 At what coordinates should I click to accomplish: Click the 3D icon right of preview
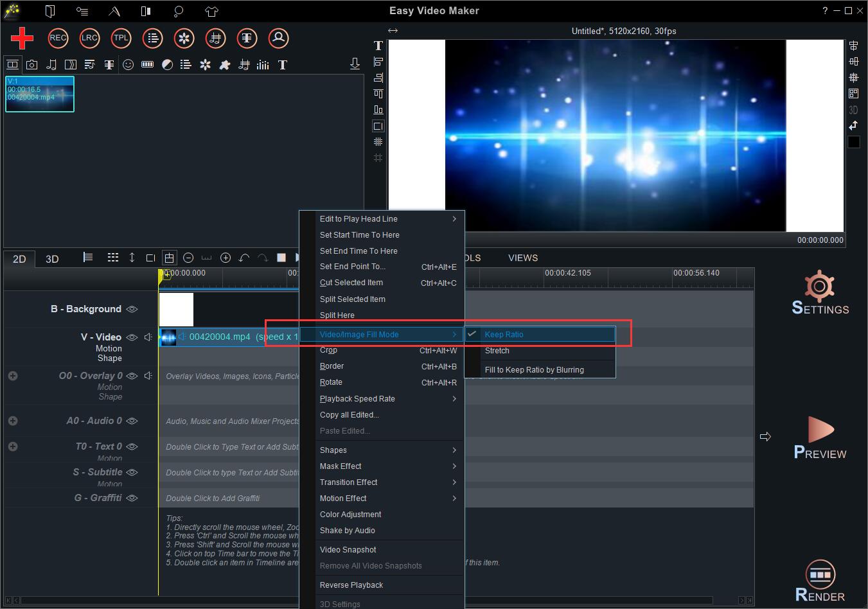click(x=853, y=110)
